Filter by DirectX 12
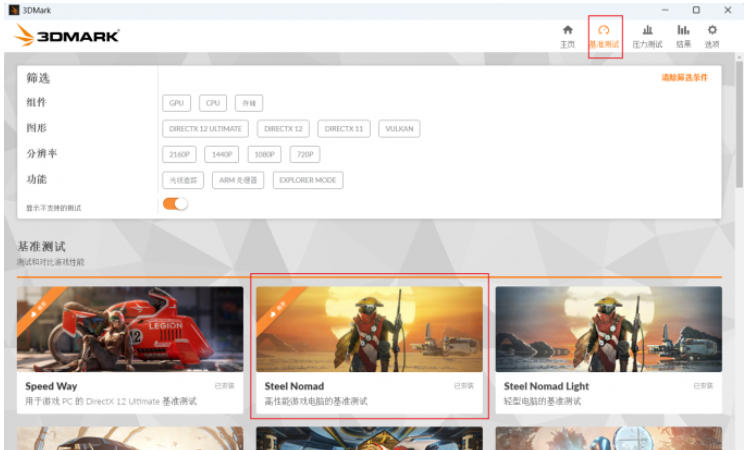This screenshot has height=450, width=753. (283, 129)
